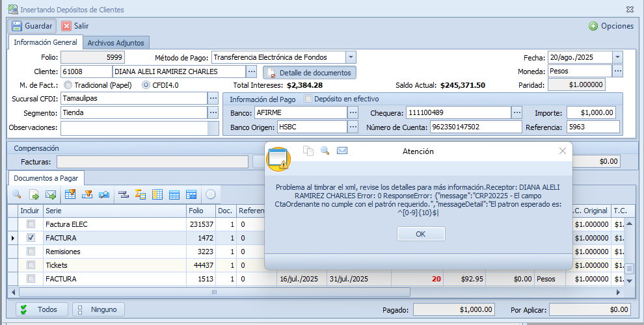Click the ellipsis button for Sucursal CFDI
Image resolution: width=644 pixels, height=325 pixels.
[x=213, y=98]
